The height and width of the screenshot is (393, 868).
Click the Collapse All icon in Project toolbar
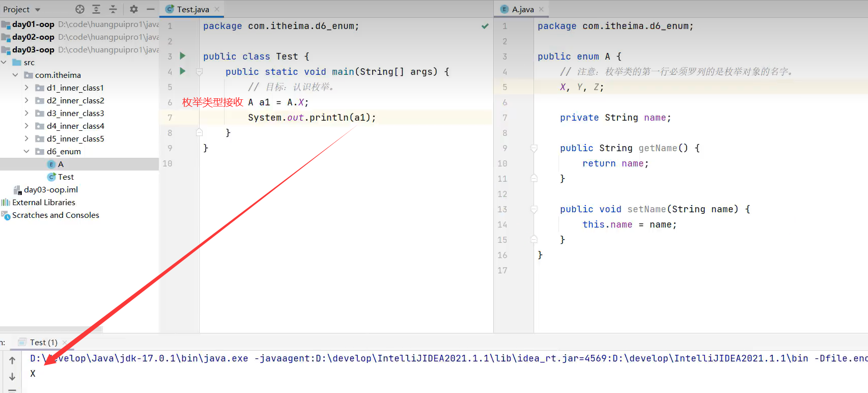[x=113, y=9]
